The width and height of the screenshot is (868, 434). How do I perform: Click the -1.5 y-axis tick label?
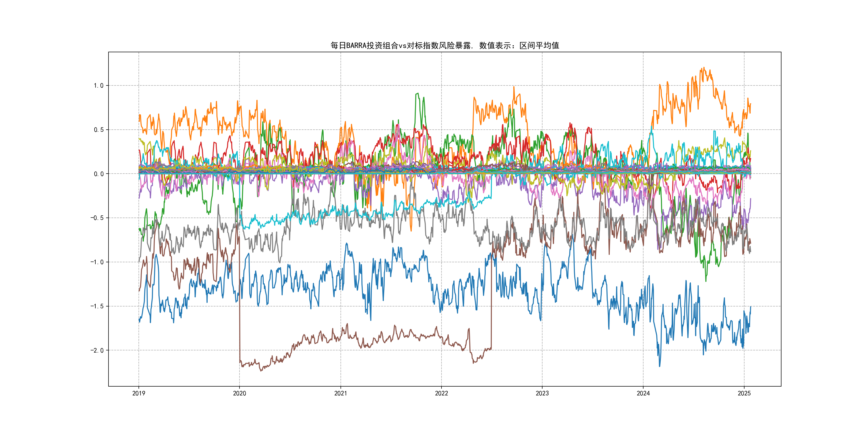coord(97,306)
